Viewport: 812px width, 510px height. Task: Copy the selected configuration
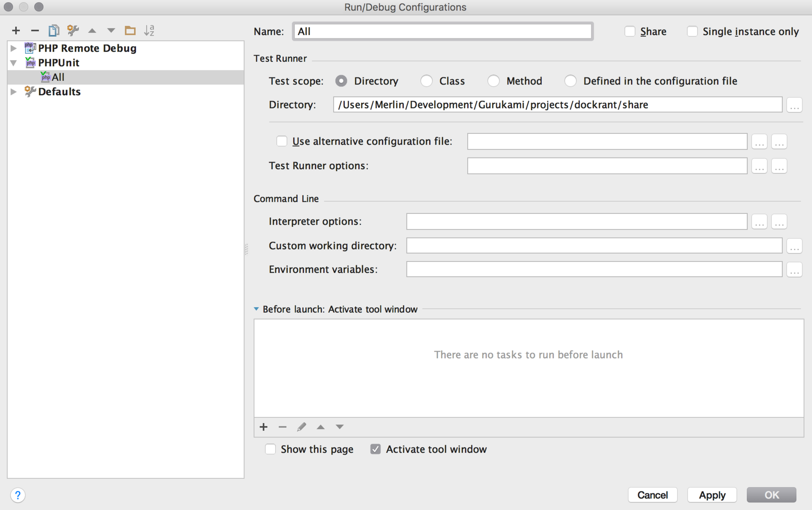coord(54,30)
